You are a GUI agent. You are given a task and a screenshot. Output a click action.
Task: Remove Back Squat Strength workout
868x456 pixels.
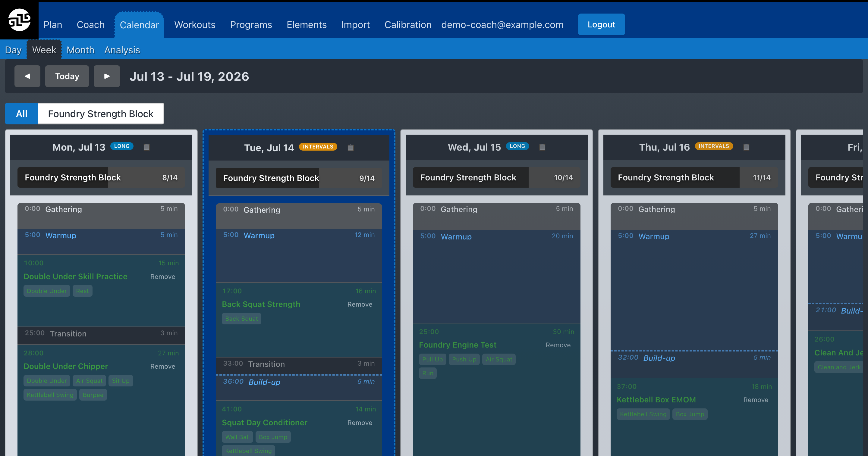[x=360, y=304]
